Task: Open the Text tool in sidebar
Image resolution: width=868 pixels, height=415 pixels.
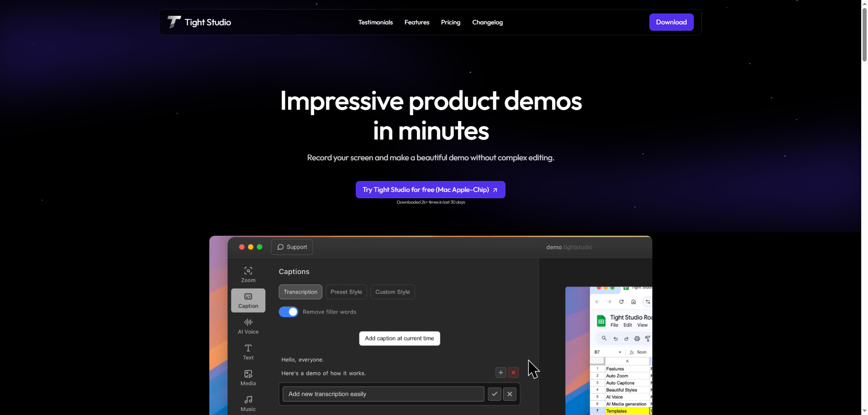Action: 248,352
